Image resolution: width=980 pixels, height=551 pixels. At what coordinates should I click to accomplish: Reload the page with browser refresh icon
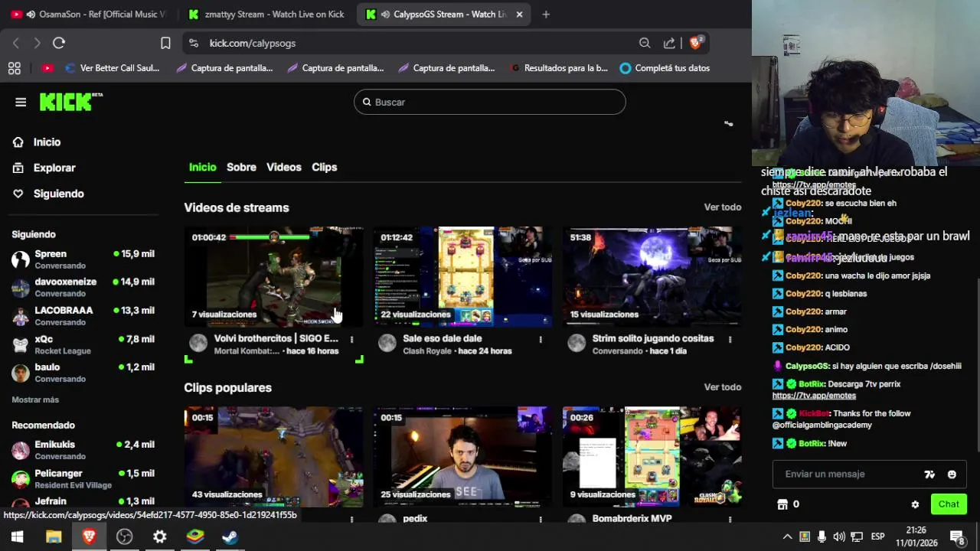pyautogui.click(x=59, y=43)
